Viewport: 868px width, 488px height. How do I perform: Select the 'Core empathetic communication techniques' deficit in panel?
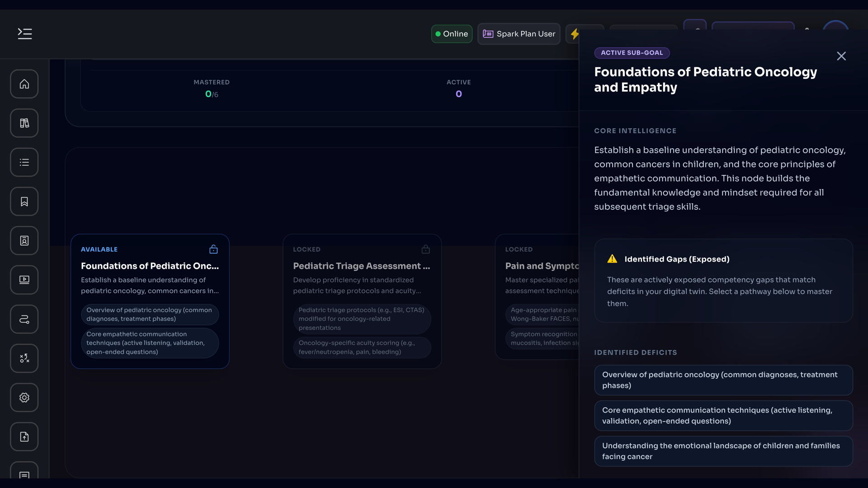[x=723, y=416]
